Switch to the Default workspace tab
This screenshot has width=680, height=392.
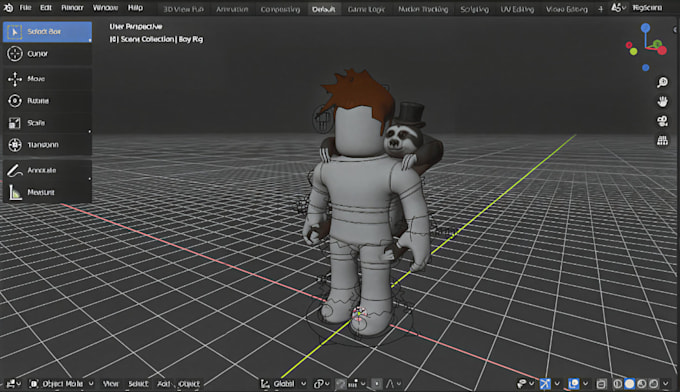point(324,9)
